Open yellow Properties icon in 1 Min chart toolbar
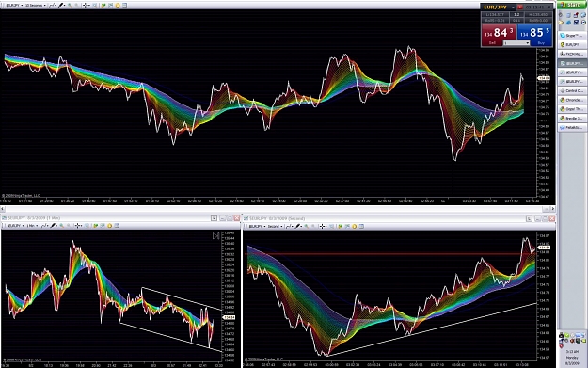The height and width of the screenshot is (368, 588). (109, 226)
